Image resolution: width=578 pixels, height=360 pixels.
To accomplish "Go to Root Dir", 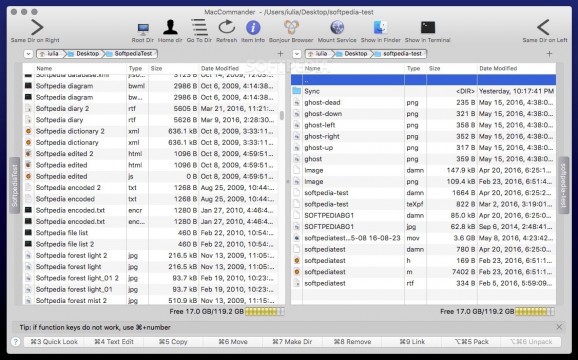I will coord(143,28).
